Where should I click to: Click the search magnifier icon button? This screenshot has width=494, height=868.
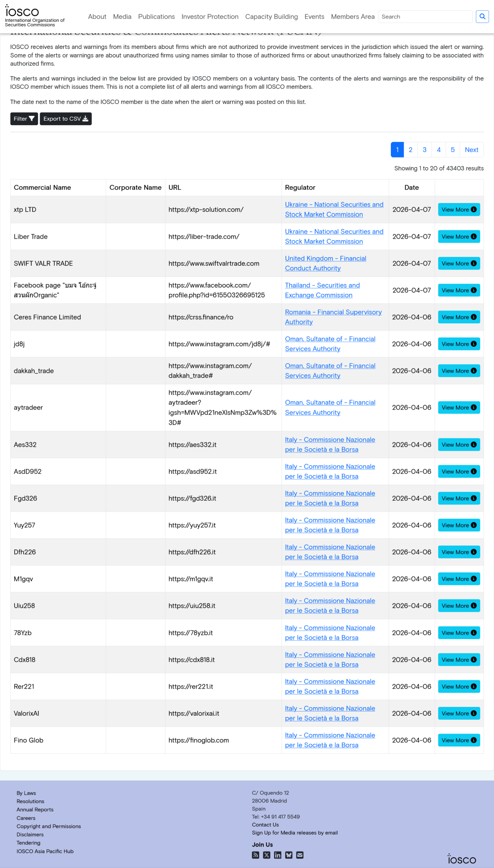coord(482,17)
